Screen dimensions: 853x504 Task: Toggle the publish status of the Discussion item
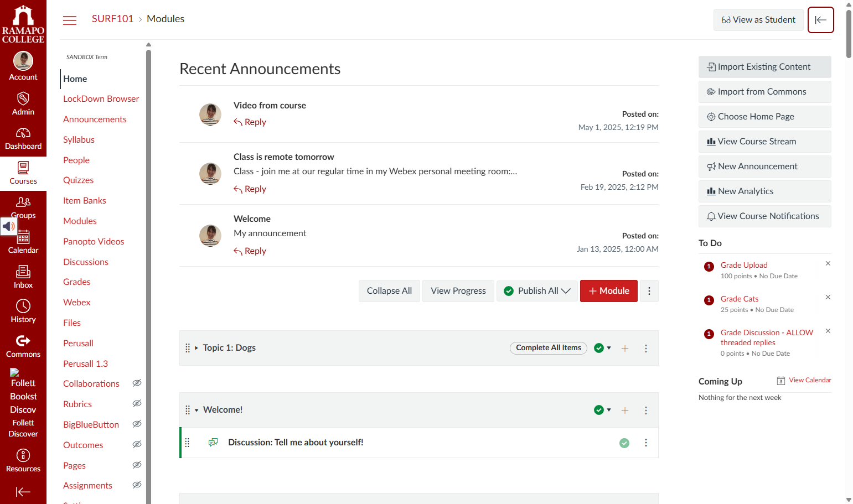point(624,443)
